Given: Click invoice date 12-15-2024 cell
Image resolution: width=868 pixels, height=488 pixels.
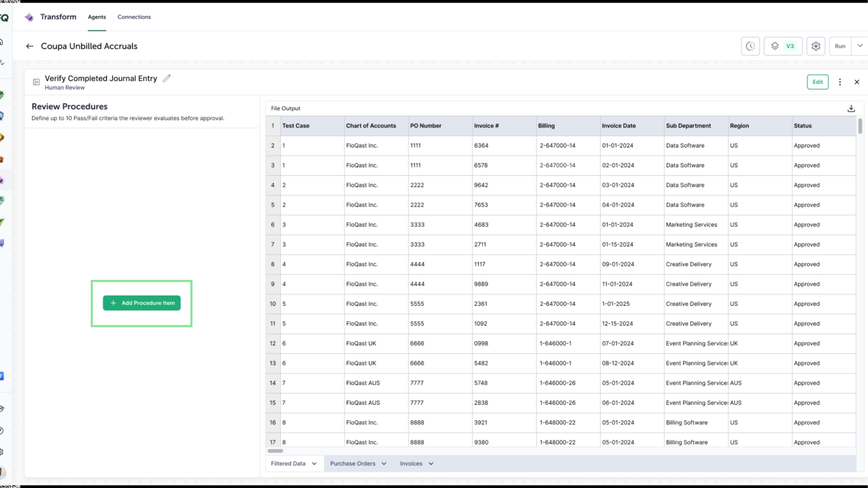Looking at the screenshot, I should click(632, 324).
